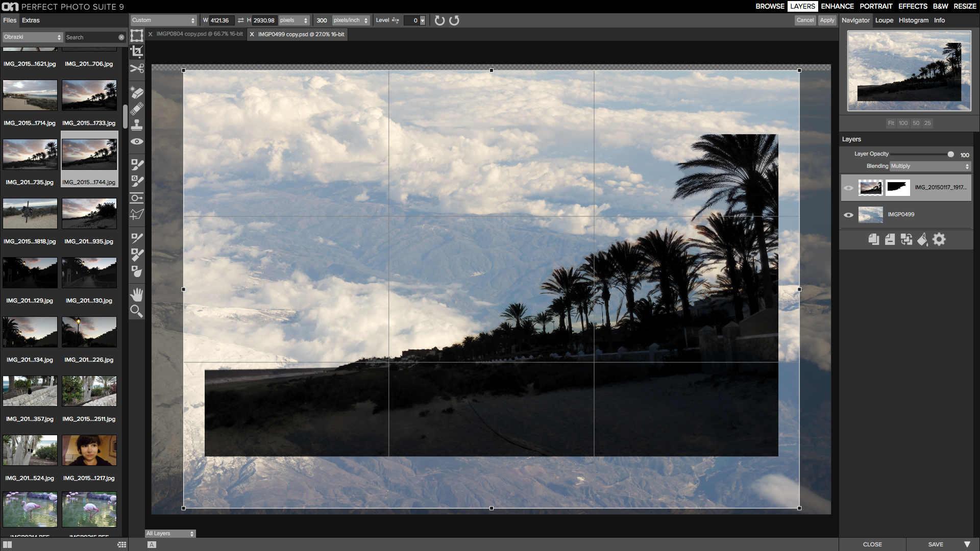
Task: Open layer settings gear icon
Action: pos(939,239)
